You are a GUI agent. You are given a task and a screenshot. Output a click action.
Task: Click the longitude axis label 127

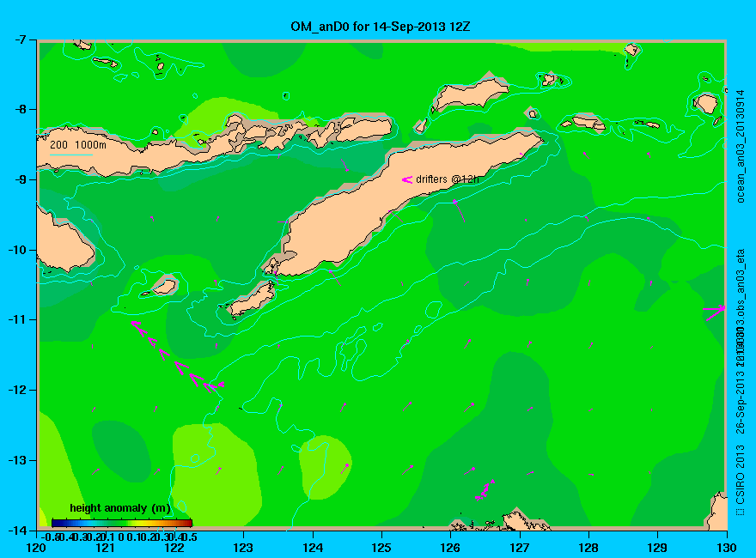(x=519, y=548)
